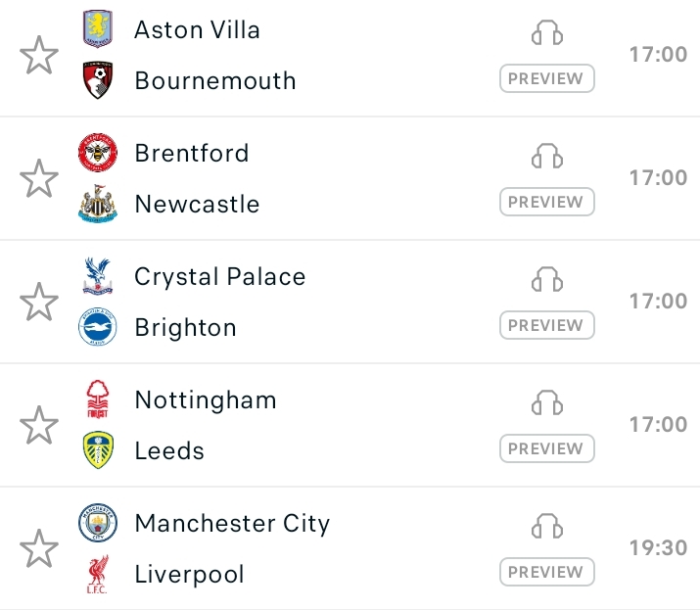Screen dimensions: 700x610
Task: Open headphones audio for Nottingham vs Leeds
Action: [547, 403]
